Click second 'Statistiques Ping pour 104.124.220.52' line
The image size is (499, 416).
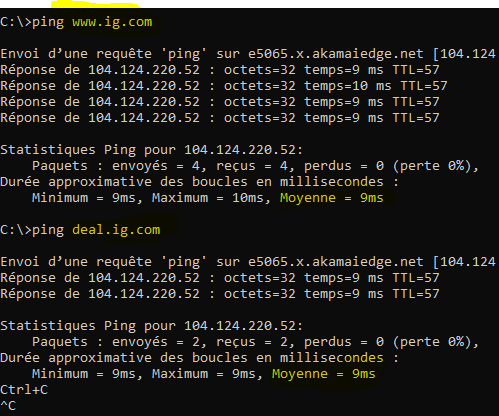click(152, 326)
